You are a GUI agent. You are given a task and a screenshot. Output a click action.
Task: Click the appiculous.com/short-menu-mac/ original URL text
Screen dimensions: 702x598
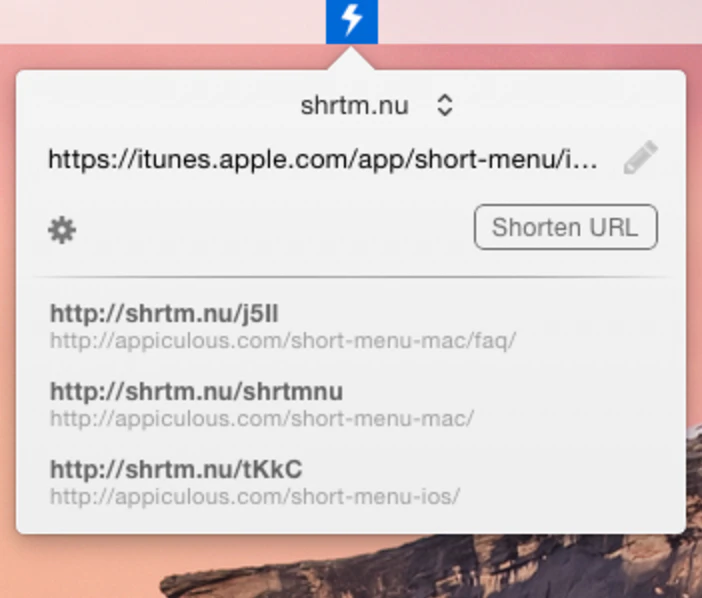(262, 419)
